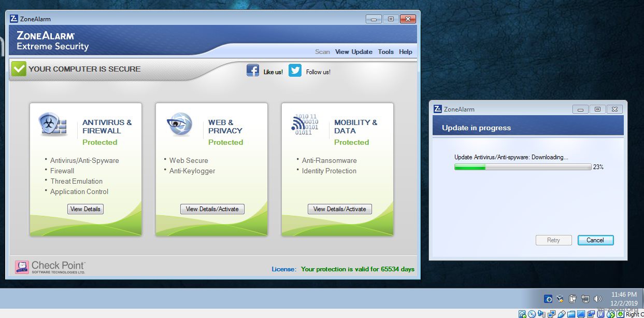
Task: Cancel the update in progress
Action: [595, 240]
